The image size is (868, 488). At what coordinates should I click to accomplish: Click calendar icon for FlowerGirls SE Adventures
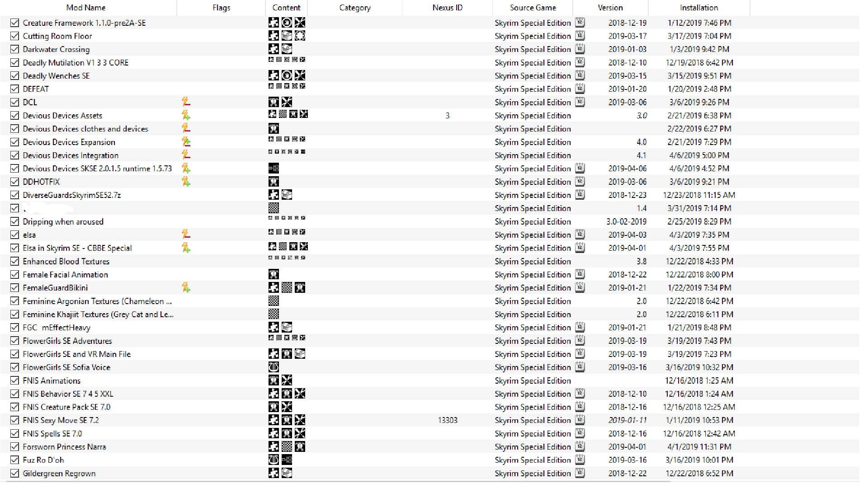tap(580, 341)
